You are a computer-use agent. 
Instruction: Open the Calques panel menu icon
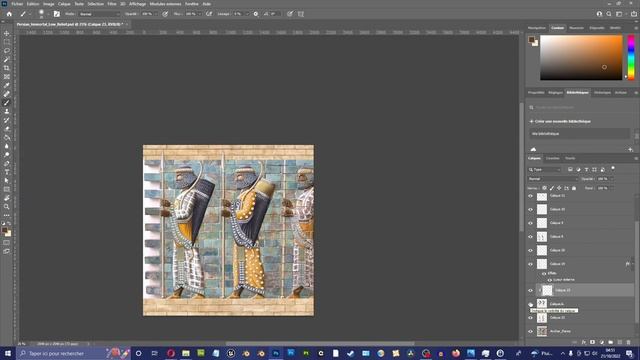coord(636,158)
